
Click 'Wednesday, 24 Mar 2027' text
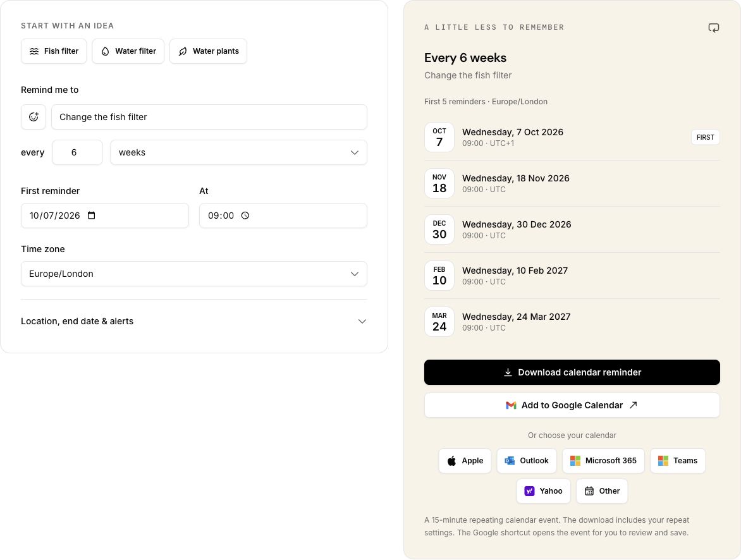click(x=516, y=316)
